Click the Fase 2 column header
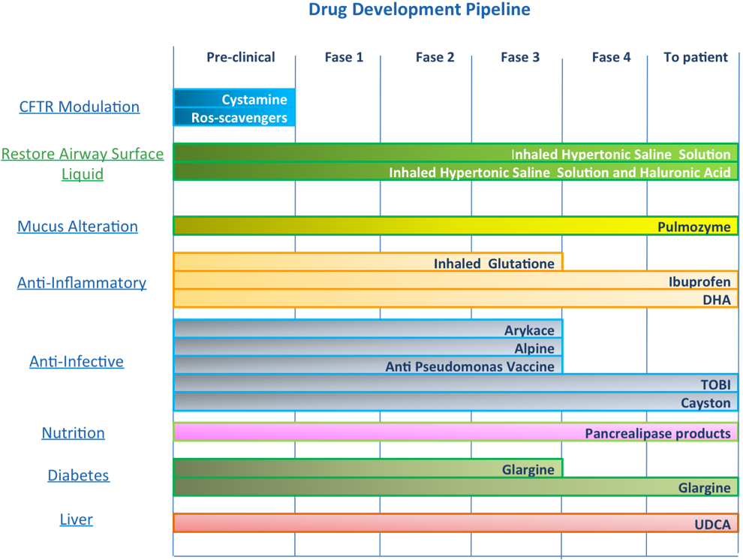 tap(435, 57)
